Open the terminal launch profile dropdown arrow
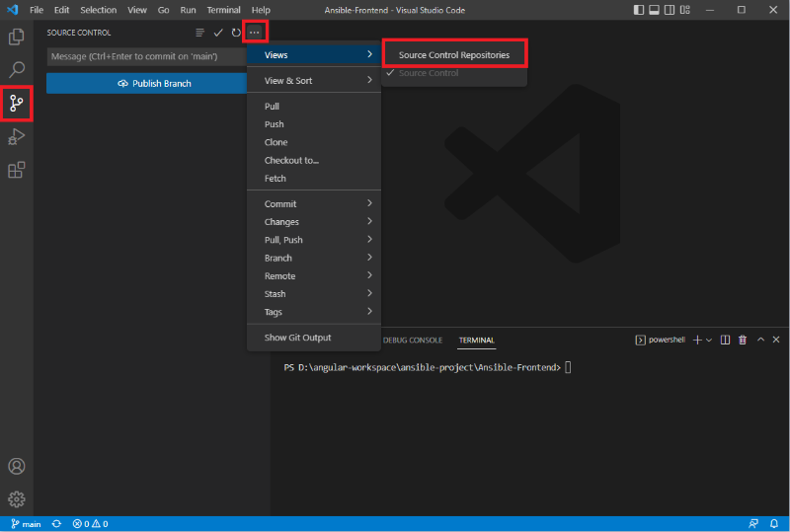This screenshot has height=532, width=790. pyautogui.click(x=709, y=341)
